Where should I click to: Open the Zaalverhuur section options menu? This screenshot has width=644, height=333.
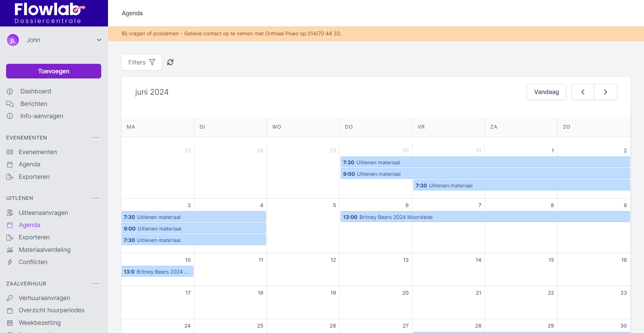tap(96, 283)
